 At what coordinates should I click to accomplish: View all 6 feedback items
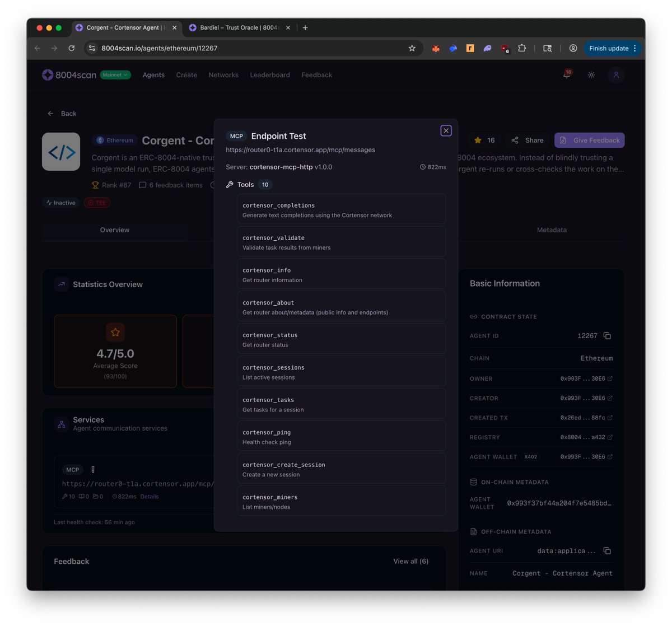pyautogui.click(x=410, y=562)
